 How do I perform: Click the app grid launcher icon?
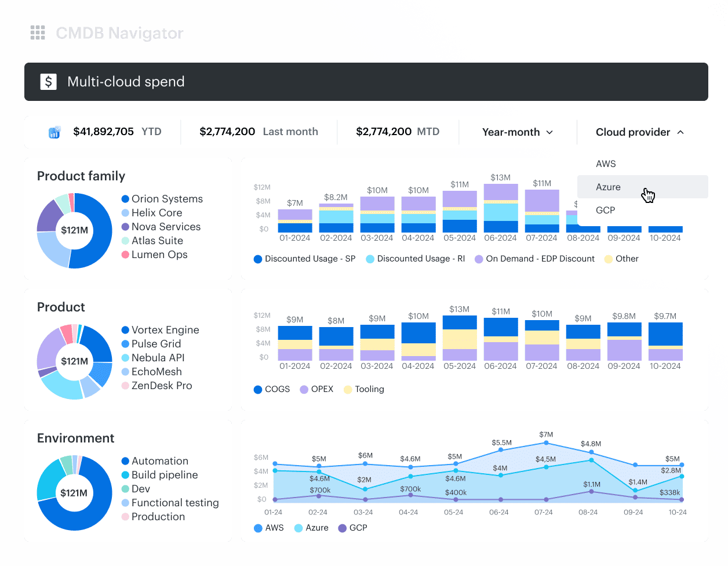pyautogui.click(x=38, y=33)
